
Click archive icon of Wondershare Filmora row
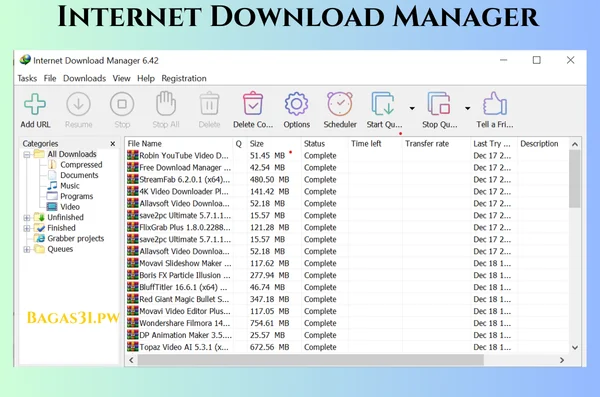click(x=132, y=323)
